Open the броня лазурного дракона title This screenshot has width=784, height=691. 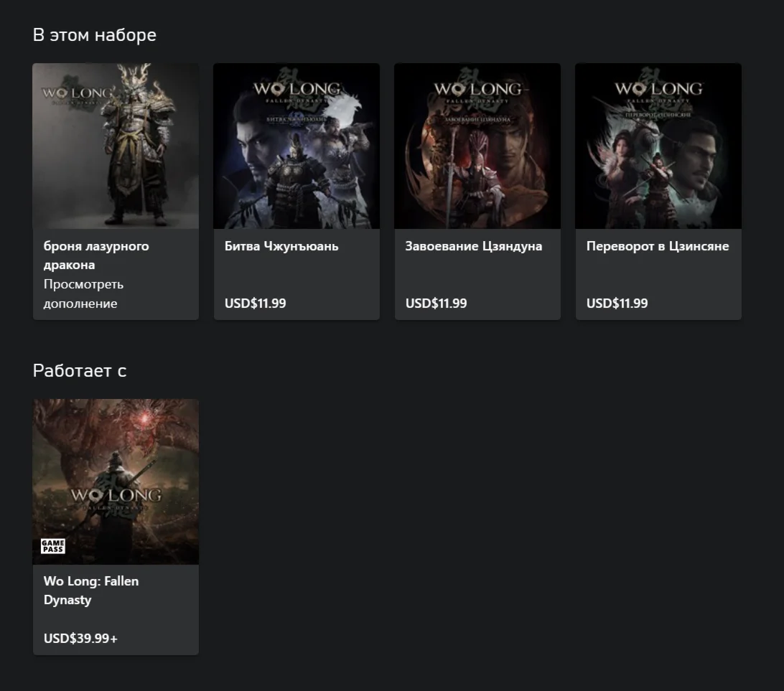(96, 255)
